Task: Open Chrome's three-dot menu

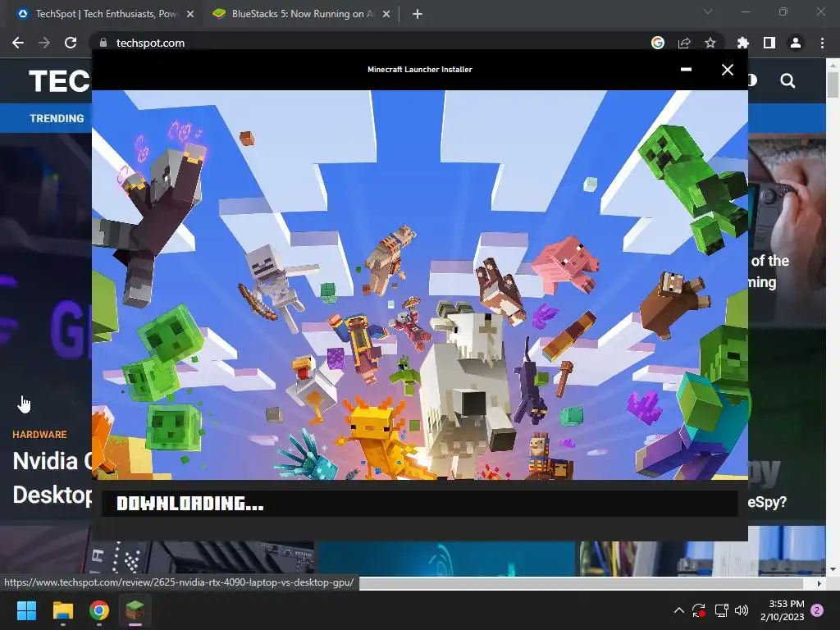Action: [822, 43]
